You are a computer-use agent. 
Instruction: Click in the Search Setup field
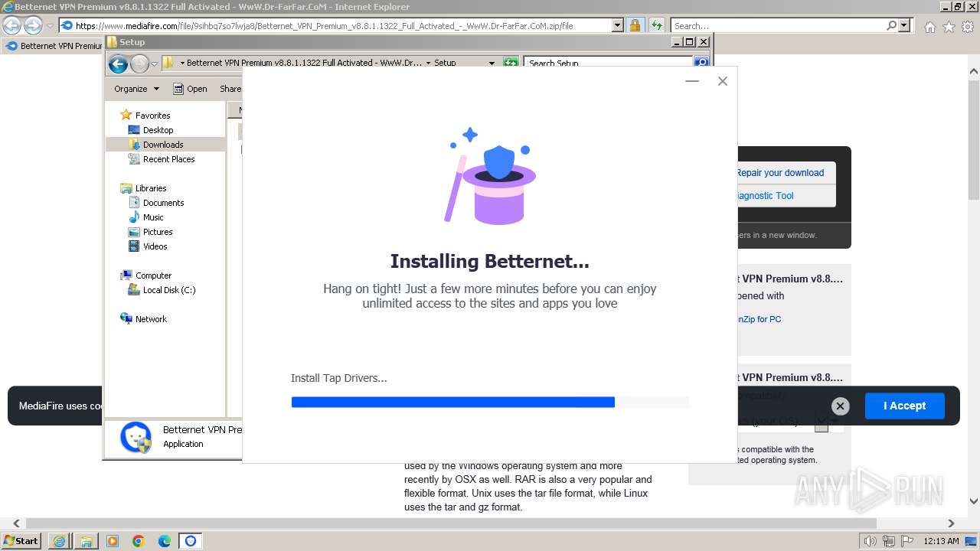[609, 63]
